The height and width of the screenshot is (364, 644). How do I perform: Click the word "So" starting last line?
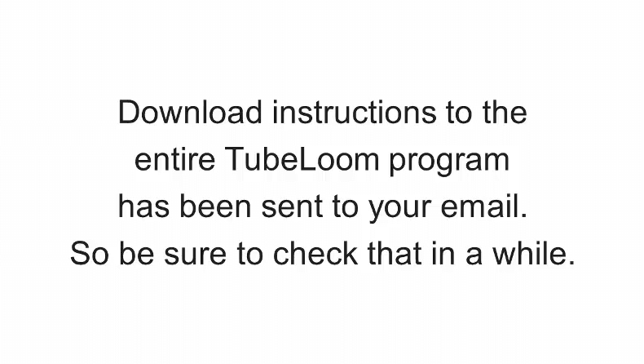90,253
